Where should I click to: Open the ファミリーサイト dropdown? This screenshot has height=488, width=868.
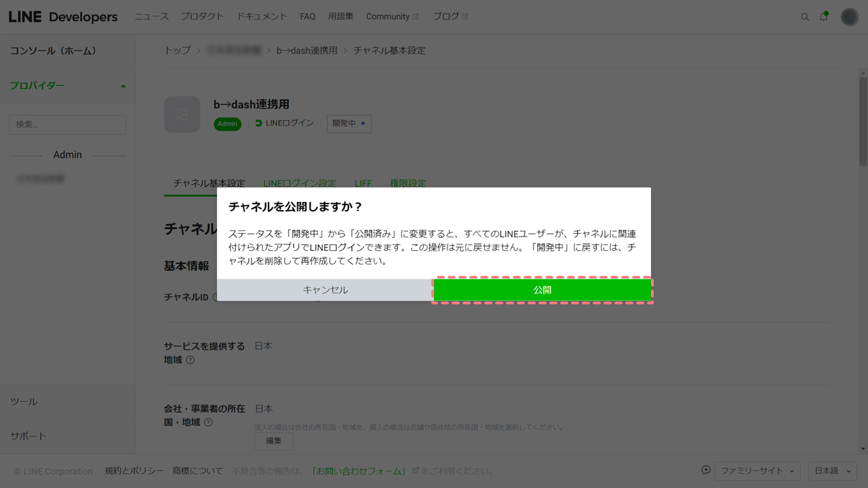[x=757, y=471]
